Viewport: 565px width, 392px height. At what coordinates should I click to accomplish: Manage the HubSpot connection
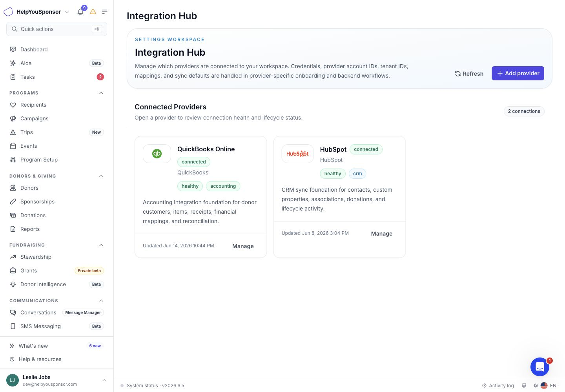coord(382,234)
